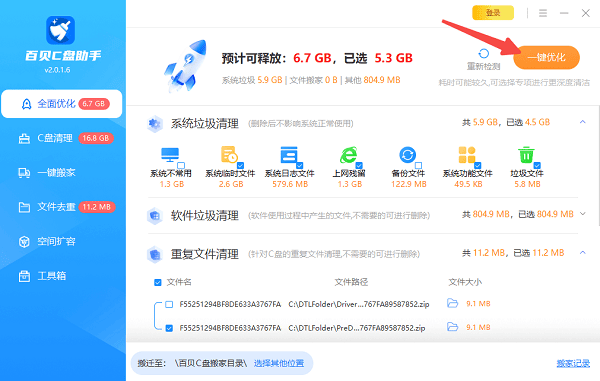Viewport: 600px width, 381px height.
Task: Collapse the 重复文件清理 section chevron
Action: pos(582,252)
